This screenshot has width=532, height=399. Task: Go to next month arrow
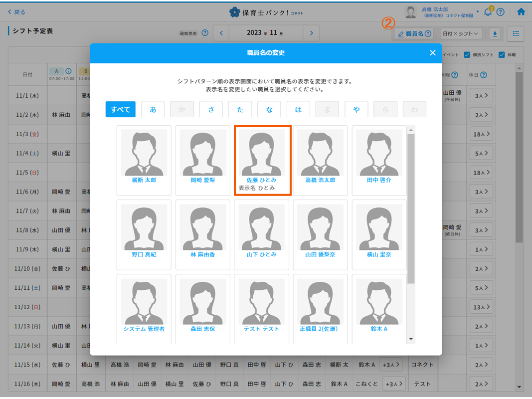click(x=311, y=33)
